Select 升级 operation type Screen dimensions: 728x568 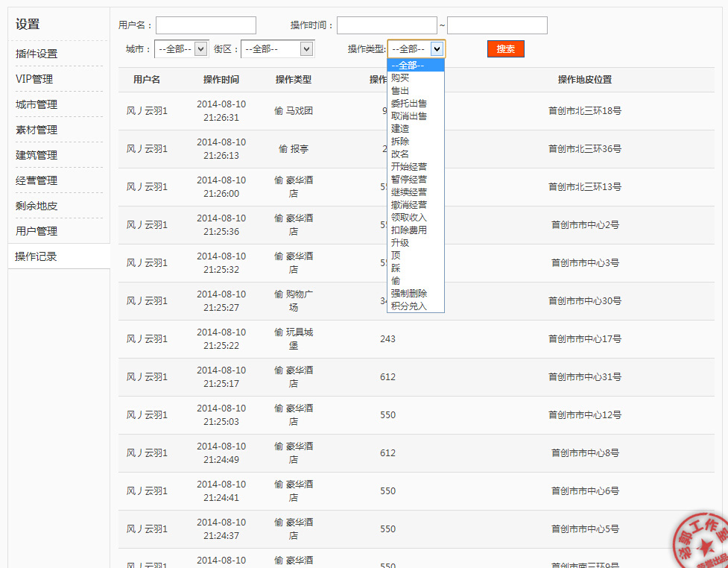point(416,242)
